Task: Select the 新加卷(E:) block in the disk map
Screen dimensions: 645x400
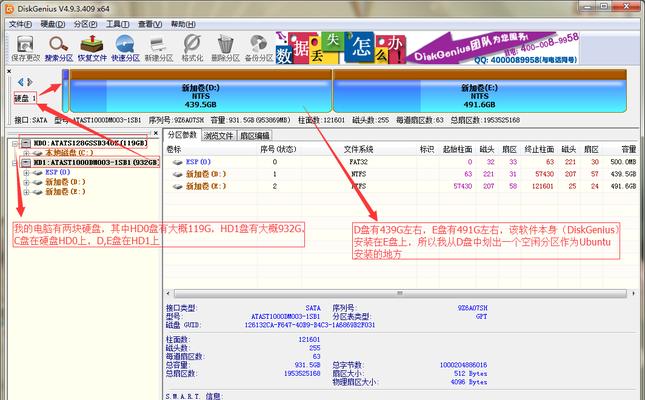Action: (480, 91)
